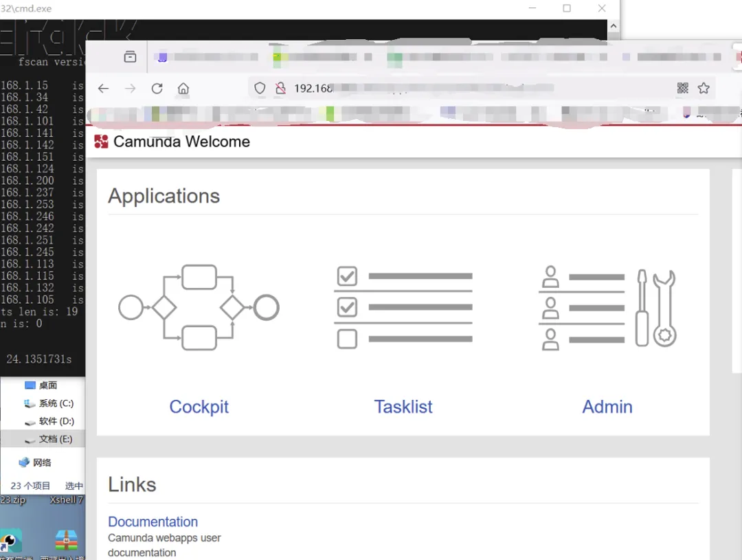Maximize the cmd.exe window
The height and width of the screenshot is (560, 742).
(567, 8)
